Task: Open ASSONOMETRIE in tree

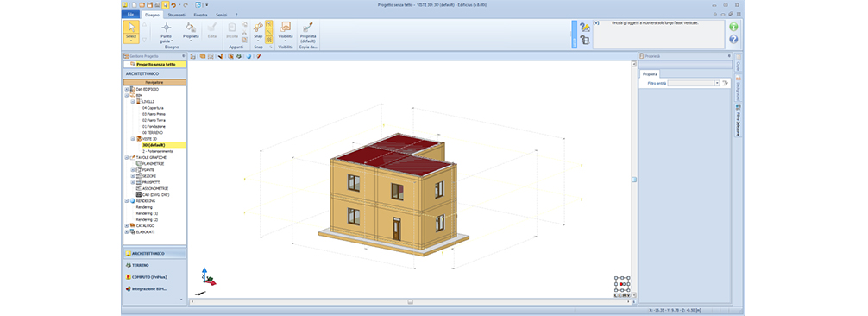Action: click(155, 188)
